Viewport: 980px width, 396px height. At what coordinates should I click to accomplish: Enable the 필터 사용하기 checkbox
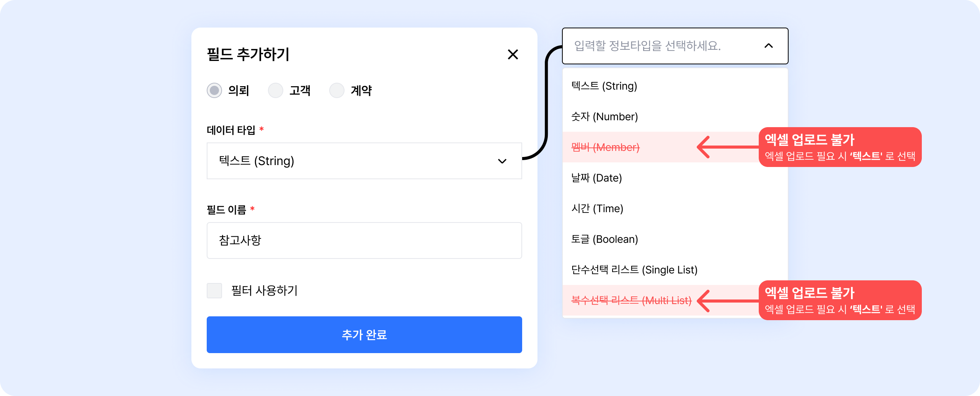(x=214, y=291)
